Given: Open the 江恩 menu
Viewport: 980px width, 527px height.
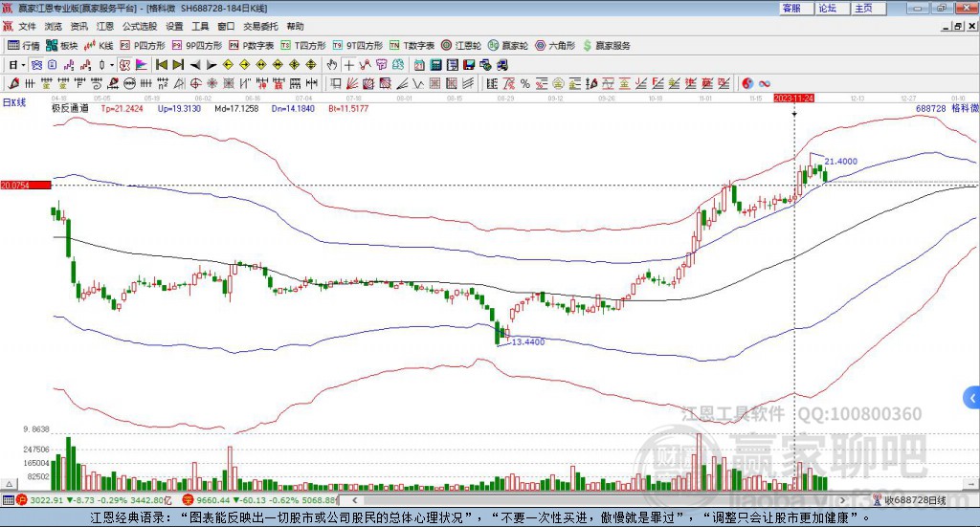Looking at the screenshot, I should pyautogui.click(x=105, y=26).
